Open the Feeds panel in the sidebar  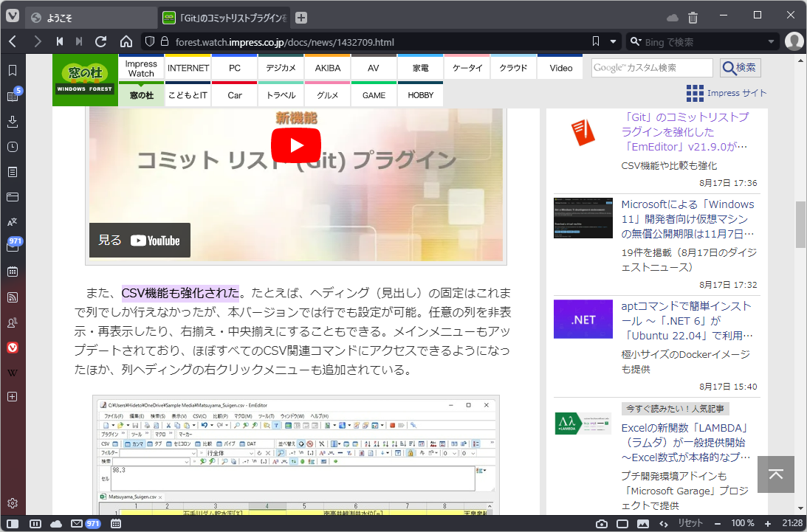pyautogui.click(x=12, y=297)
